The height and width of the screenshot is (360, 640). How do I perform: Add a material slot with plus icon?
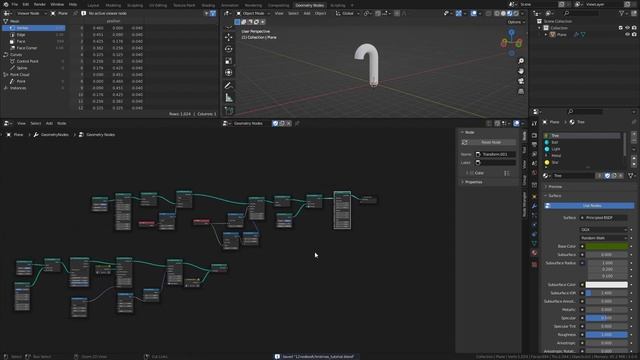click(x=634, y=134)
